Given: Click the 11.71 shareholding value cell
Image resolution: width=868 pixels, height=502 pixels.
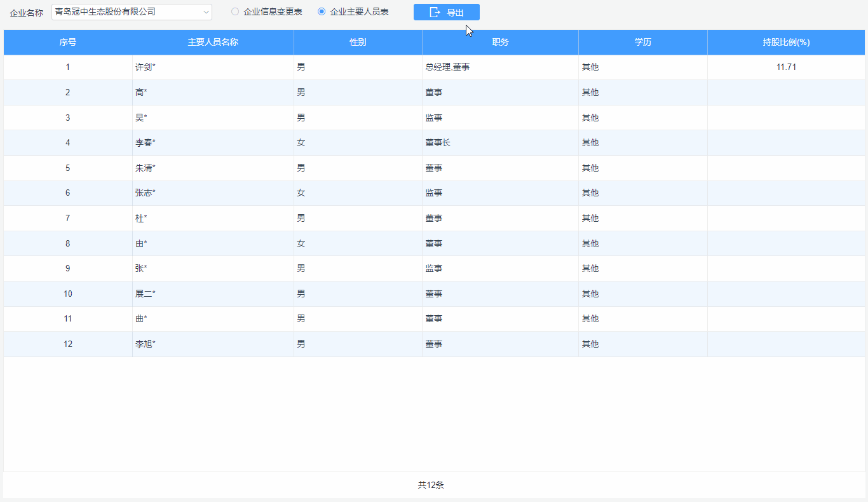Looking at the screenshot, I should 786,67.
